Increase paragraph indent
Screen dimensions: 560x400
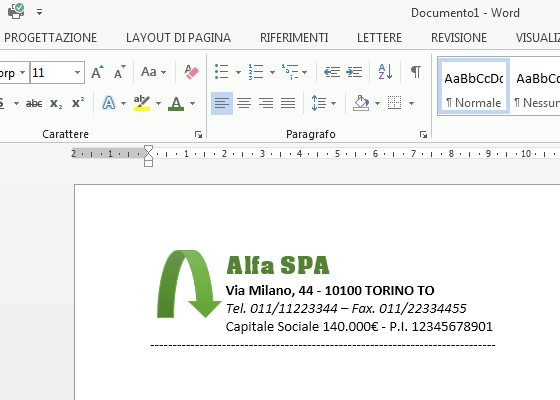(x=354, y=72)
